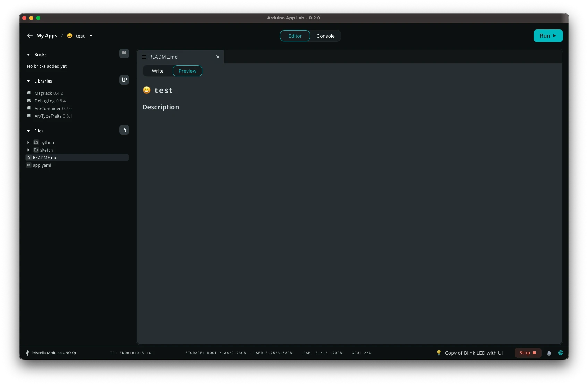Switch to Preview mode
Image resolution: width=588 pixels, height=385 pixels.
pyautogui.click(x=187, y=71)
